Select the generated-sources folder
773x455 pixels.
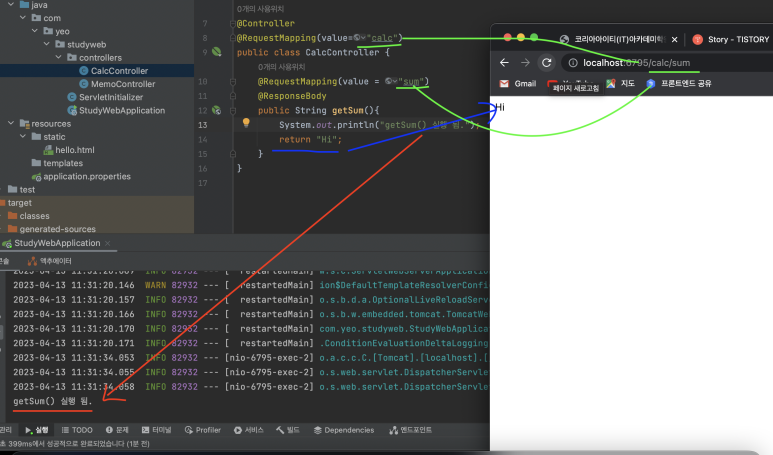(x=57, y=229)
